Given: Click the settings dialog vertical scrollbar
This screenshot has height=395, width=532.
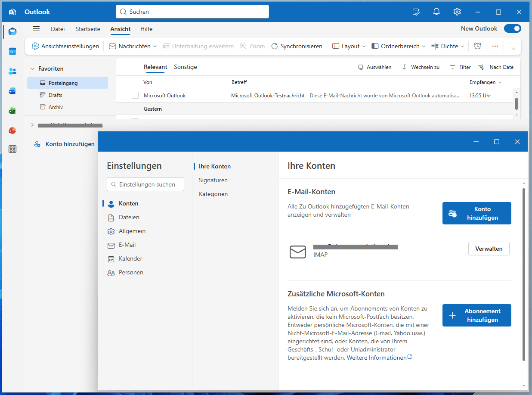Looking at the screenshot, I should [x=524, y=274].
